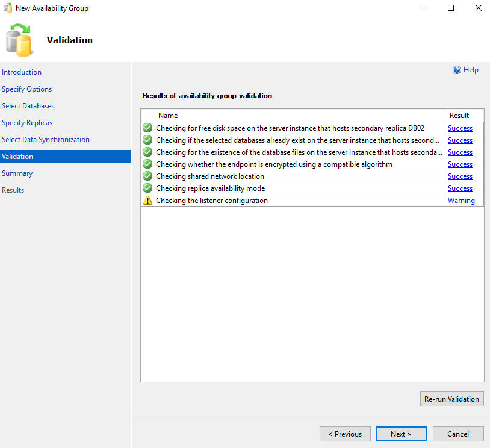
Task: Cancel the availability group wizard
Action: [x=458, y=434]
